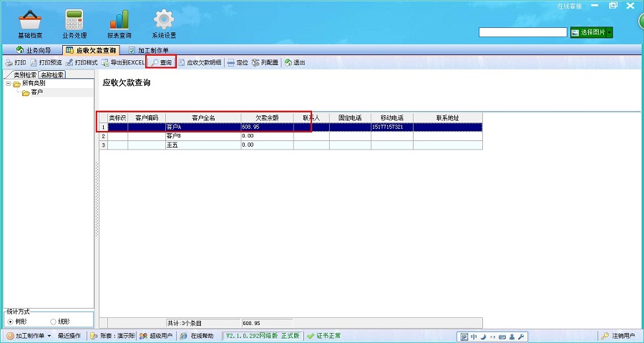Collapse the 所有类别 tree node
644x343 pixels.
[x=8, y=84]
